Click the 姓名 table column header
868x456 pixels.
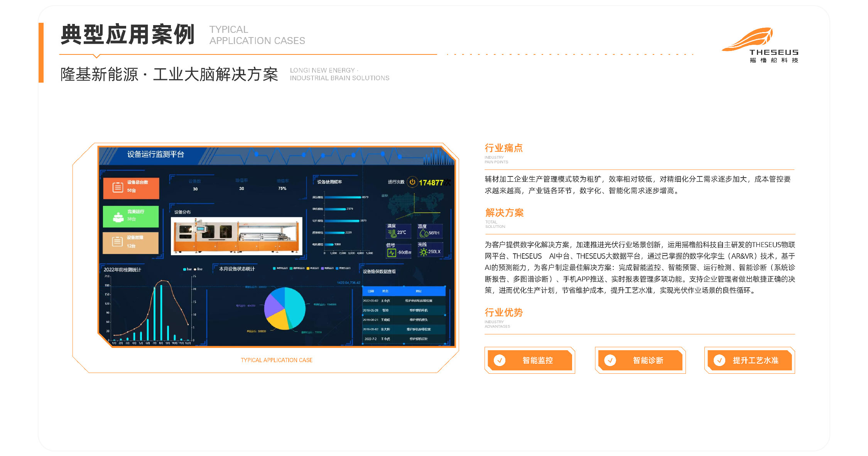[385, 291]
